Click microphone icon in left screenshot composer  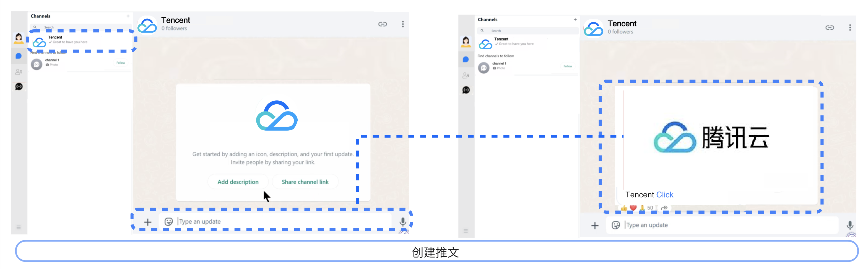(403, 221)
